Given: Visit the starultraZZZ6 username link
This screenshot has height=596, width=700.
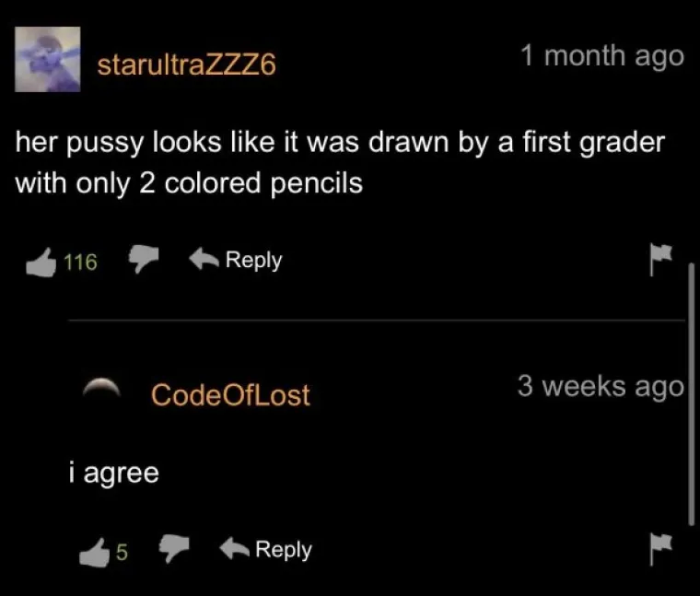Looking at the screenshot, I should pyautogui.click(x=187, y=65).
